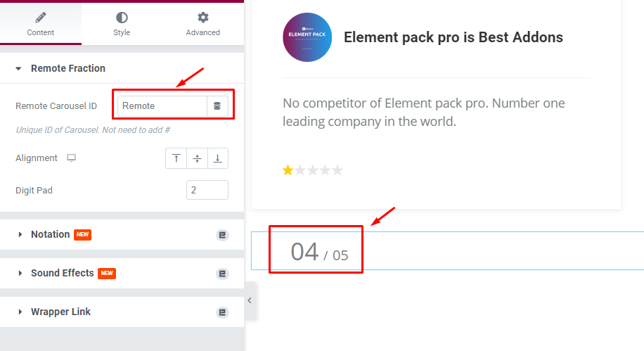644x351 pixels.
Task: Select top alignment icon
Action: click(176, 158)
